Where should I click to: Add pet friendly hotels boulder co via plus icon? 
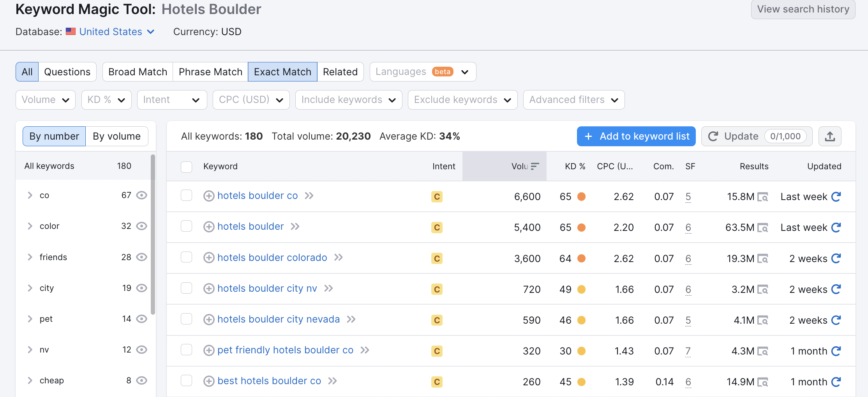tap(209, 351)
